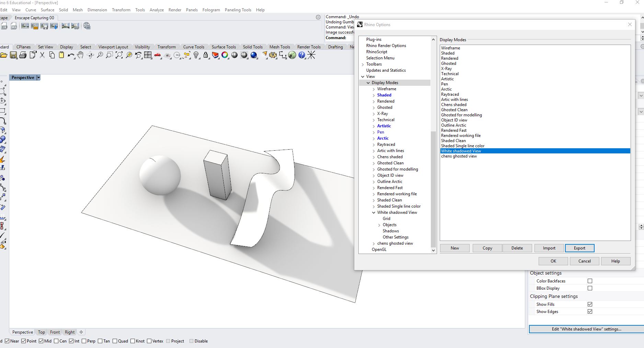Image resolution: width=644 pixels, height=348 pixels.
Task: Open the Analyze menu
Action: (157, 10)
